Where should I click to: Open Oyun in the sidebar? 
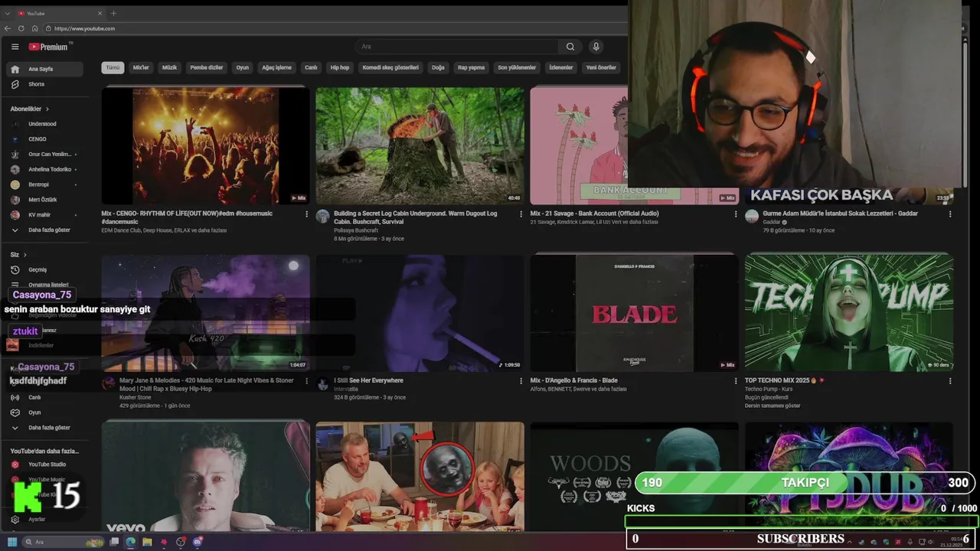[x=45, y=412]
